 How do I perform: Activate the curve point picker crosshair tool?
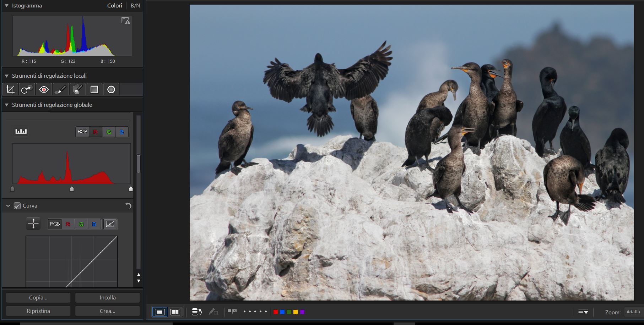[x=33, y=224]
